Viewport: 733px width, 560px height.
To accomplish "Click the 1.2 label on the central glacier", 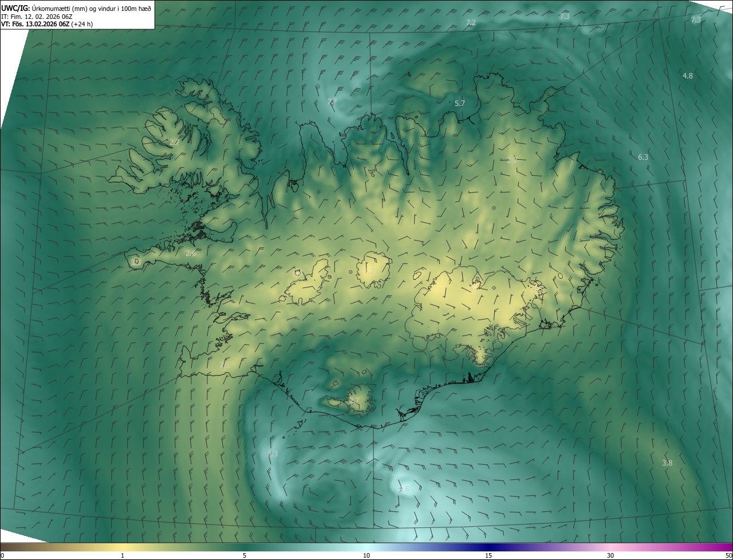I will 369,271.
